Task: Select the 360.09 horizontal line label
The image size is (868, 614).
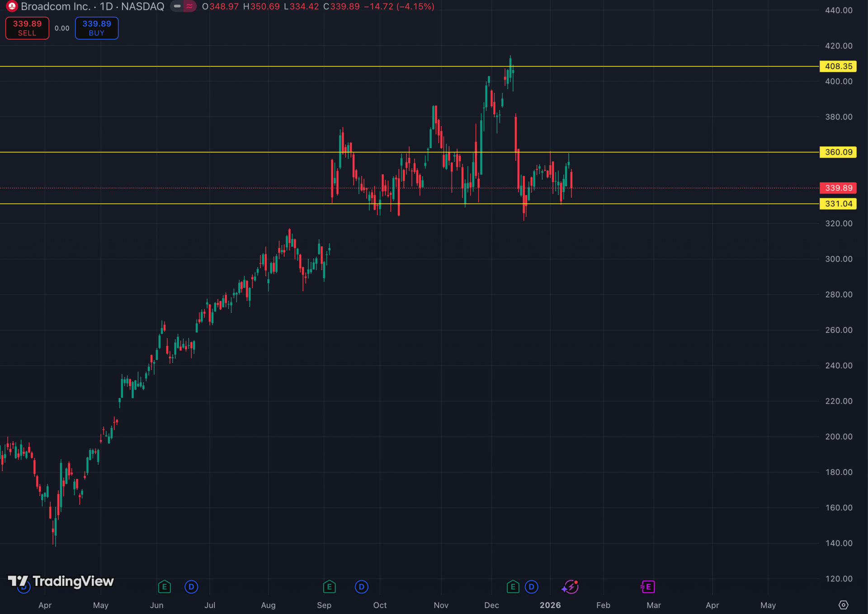Action: [x=838, y=152]
